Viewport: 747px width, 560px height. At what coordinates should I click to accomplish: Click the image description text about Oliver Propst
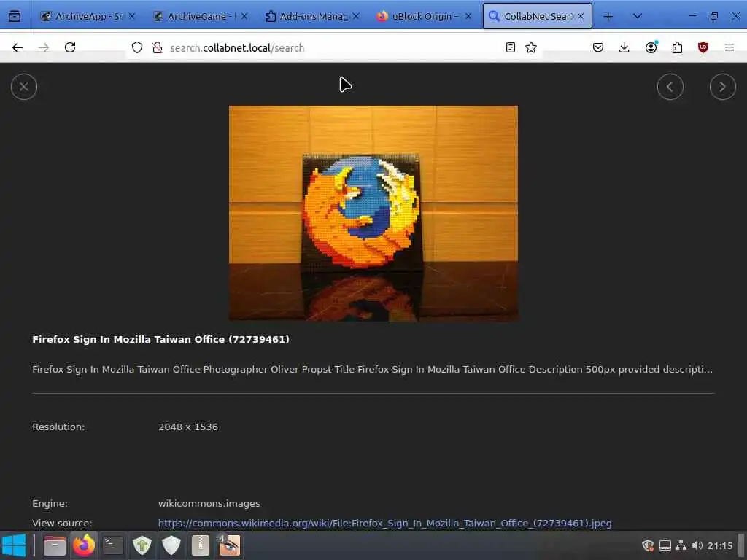click(x=372, y=370)
